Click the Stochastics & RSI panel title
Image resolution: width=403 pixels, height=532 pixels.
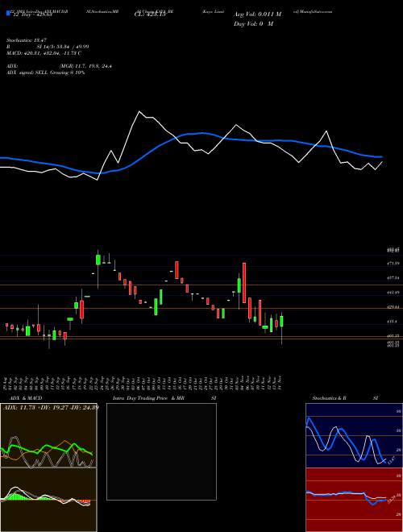[345, 398]
